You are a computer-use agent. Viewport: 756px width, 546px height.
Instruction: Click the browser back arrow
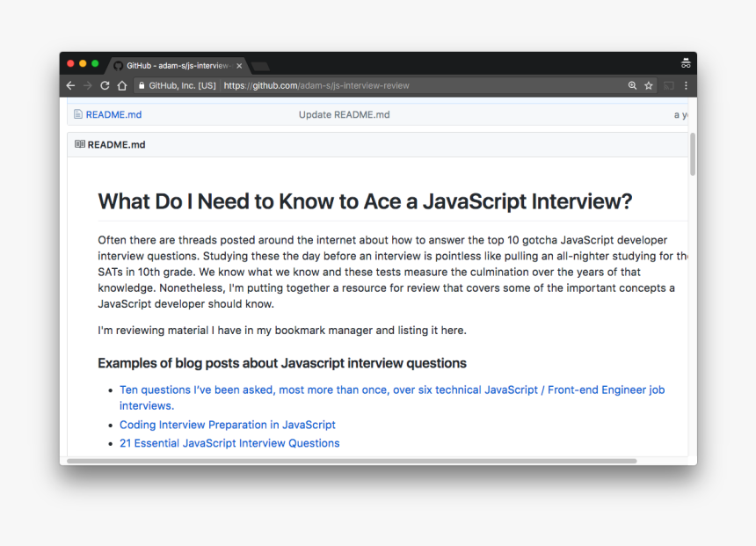70,86
